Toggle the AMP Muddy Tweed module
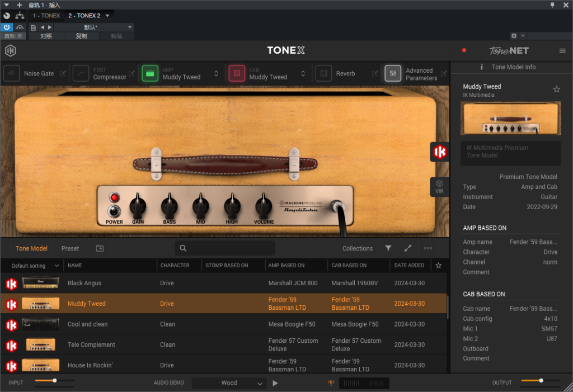 point(150,73)
